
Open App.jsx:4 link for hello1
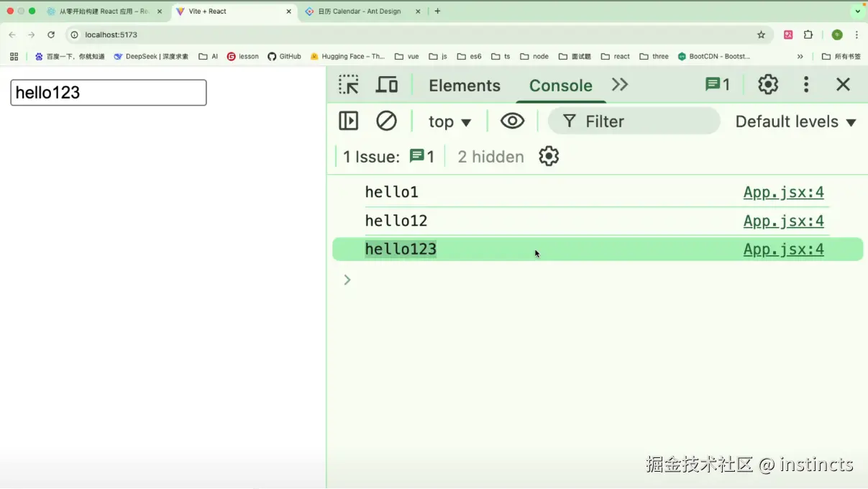point(784,193)
